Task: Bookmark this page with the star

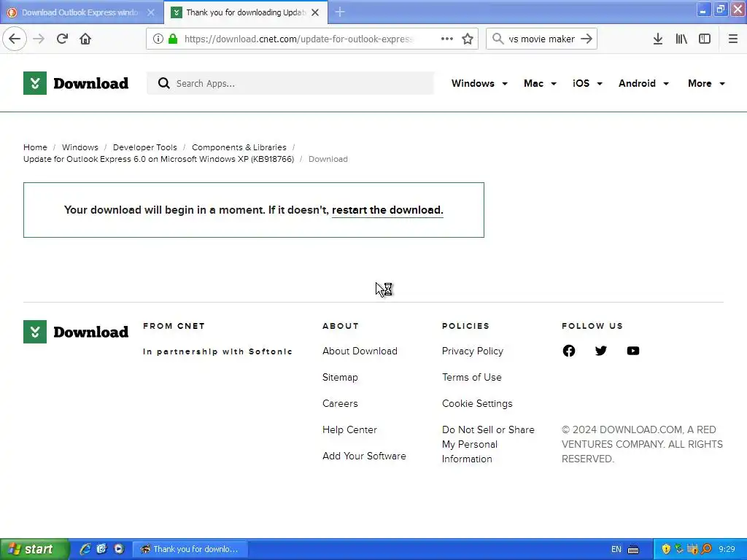Action: coord(468,39)
